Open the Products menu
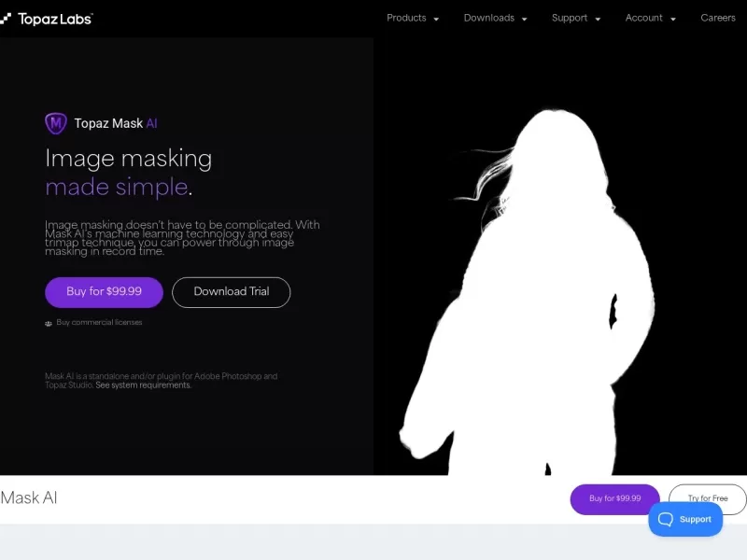The height and width of the screenshot is (560, 747). click(x=406, y=18)
